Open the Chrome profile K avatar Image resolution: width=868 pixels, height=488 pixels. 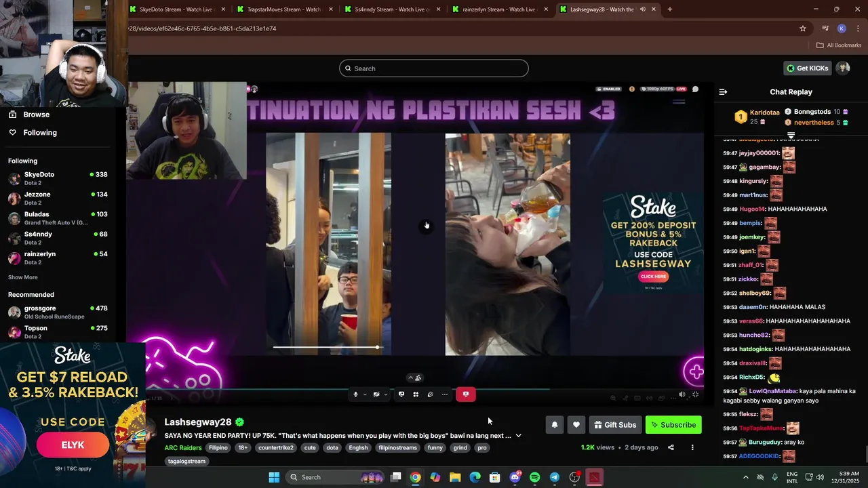tap(842, 28)
